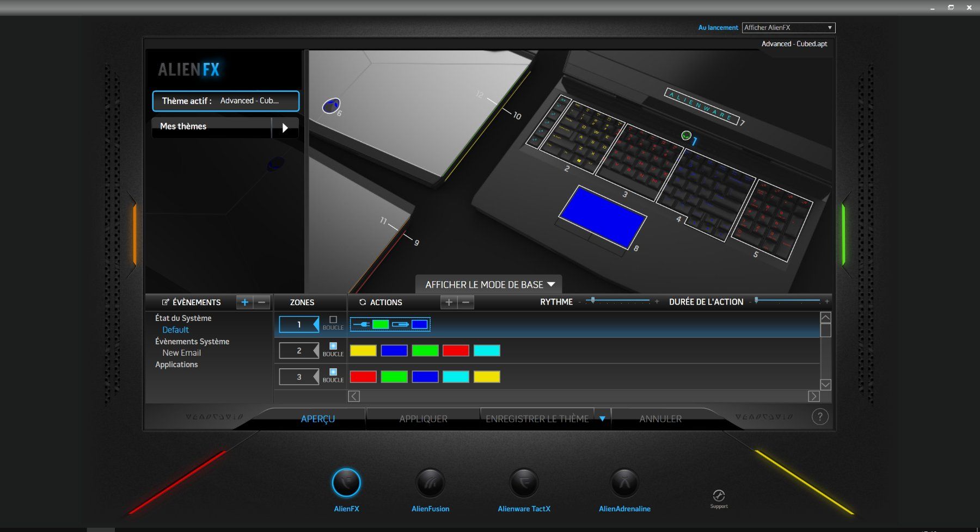Select the red swatch in zone 2 row
The image size is (980, 532).
point(456,351)
